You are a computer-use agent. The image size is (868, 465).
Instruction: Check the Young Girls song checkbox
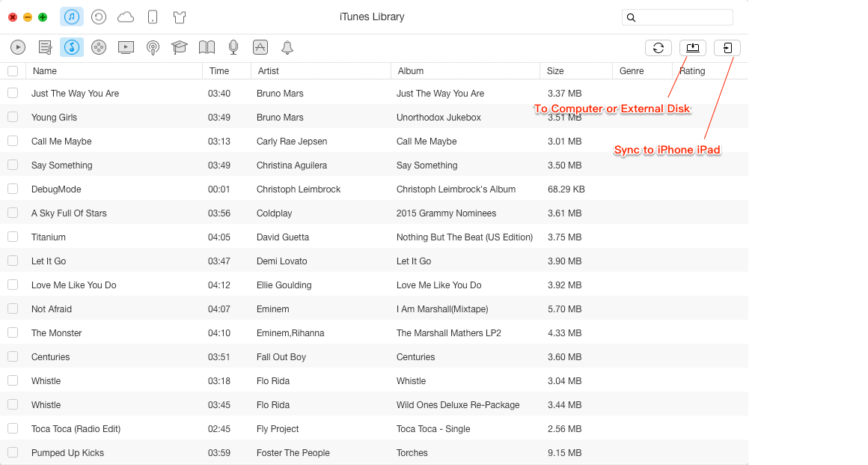click(13, 117)
